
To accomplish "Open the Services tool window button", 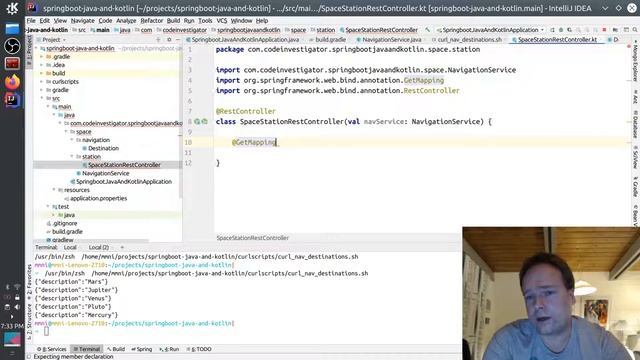I will tap(51, 349).
